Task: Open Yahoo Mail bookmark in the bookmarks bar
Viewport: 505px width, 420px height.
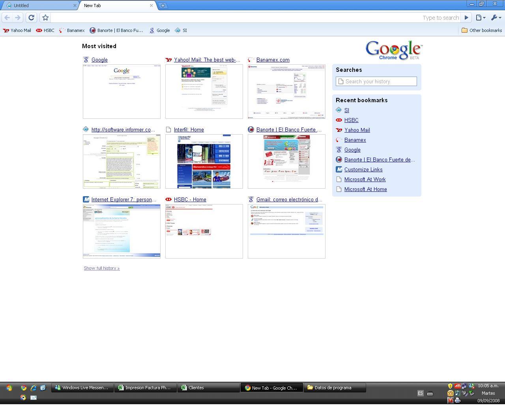Action: point(17,30)
